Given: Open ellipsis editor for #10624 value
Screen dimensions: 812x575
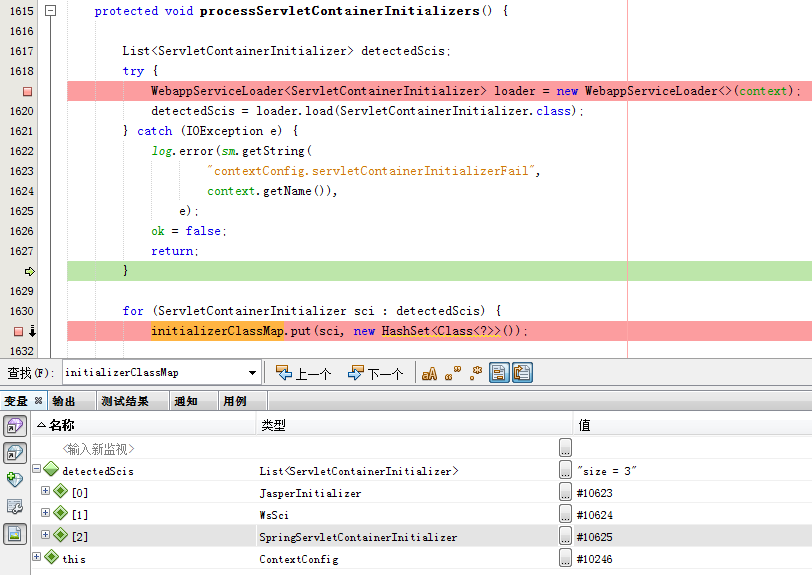Looking at the screenshot, I should 566,514.
